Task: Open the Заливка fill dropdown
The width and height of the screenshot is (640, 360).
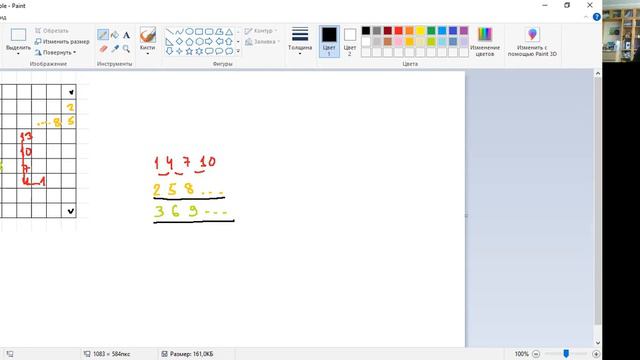Action: (x=262, y=42)
